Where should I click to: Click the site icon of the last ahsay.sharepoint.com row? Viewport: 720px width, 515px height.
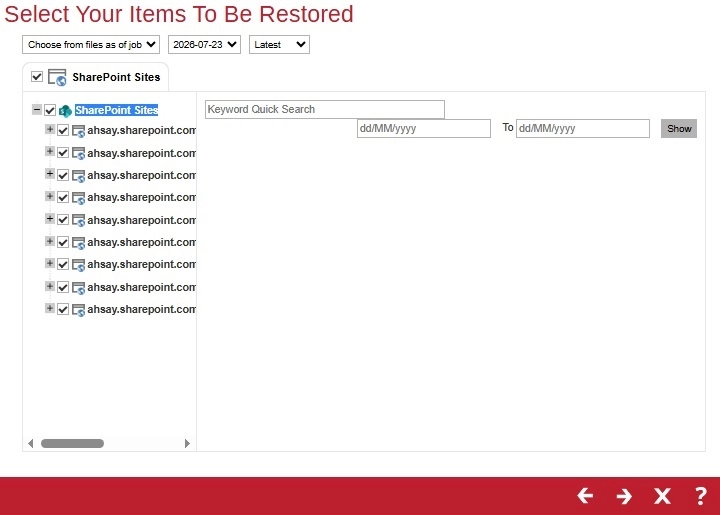(x=79, y=310)
